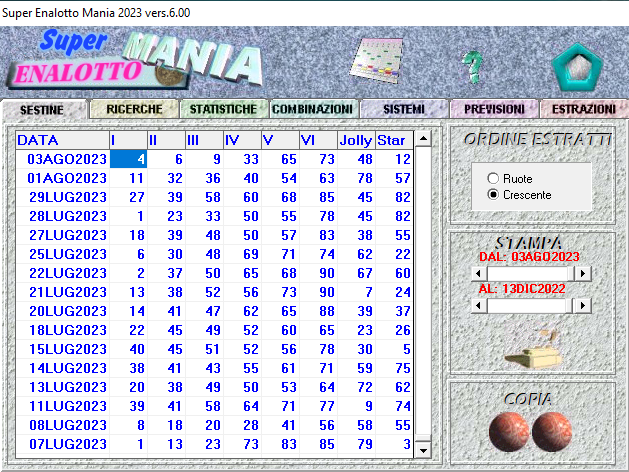Open the ESTRAZIONI tab
629x472 pixels.
(x=584, y=109)
